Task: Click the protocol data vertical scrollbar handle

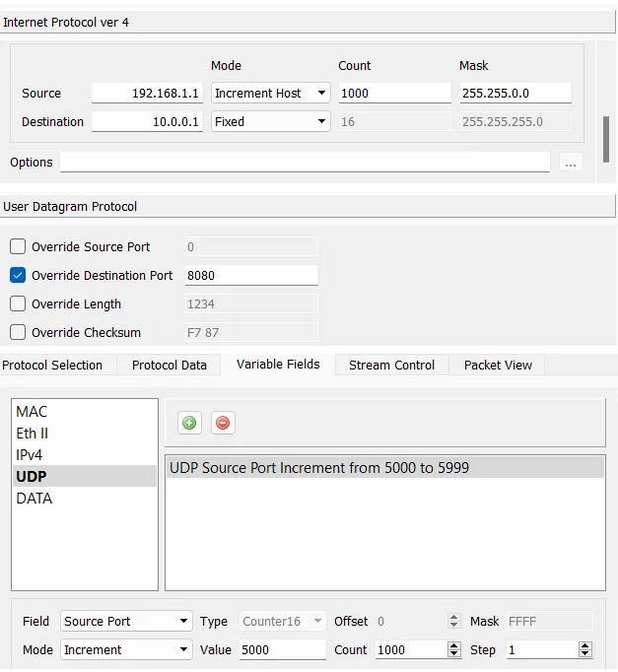Action: [x=606, y=139]
